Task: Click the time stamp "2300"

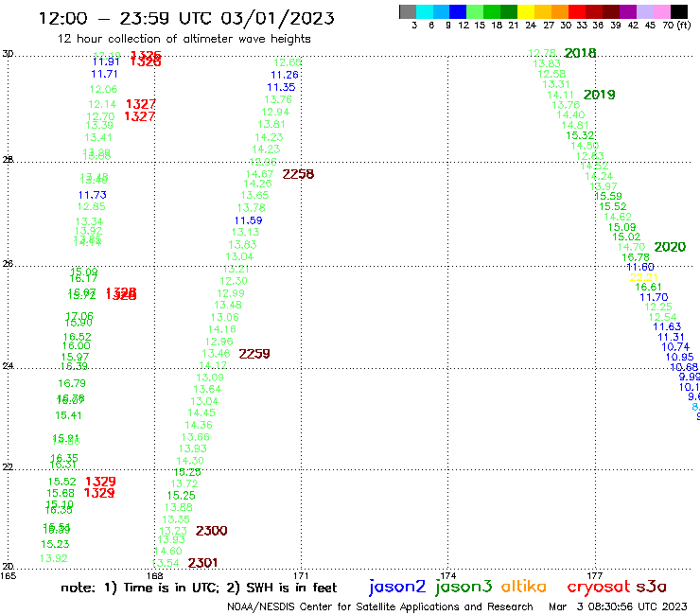Action: tap(212, 531)
